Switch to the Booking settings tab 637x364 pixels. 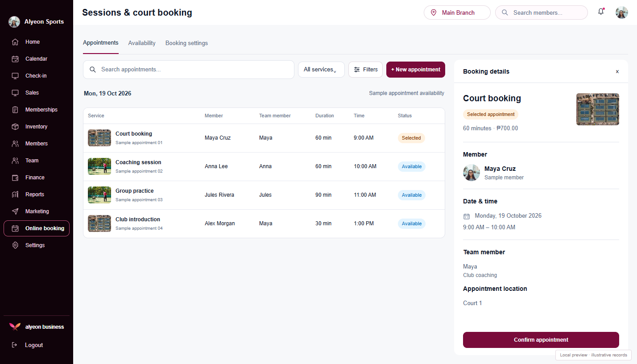(186, 43)
